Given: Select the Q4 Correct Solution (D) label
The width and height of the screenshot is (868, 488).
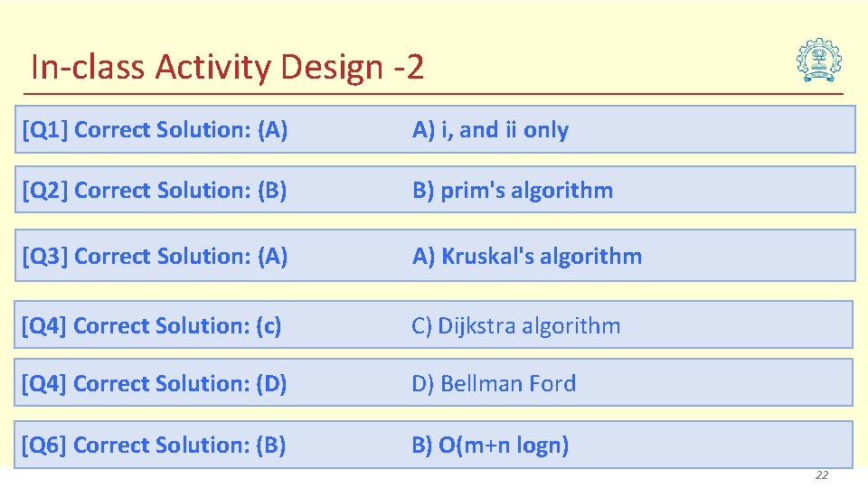Looking at the screenshot, I should pyautogui.click(x=154, y=383).
